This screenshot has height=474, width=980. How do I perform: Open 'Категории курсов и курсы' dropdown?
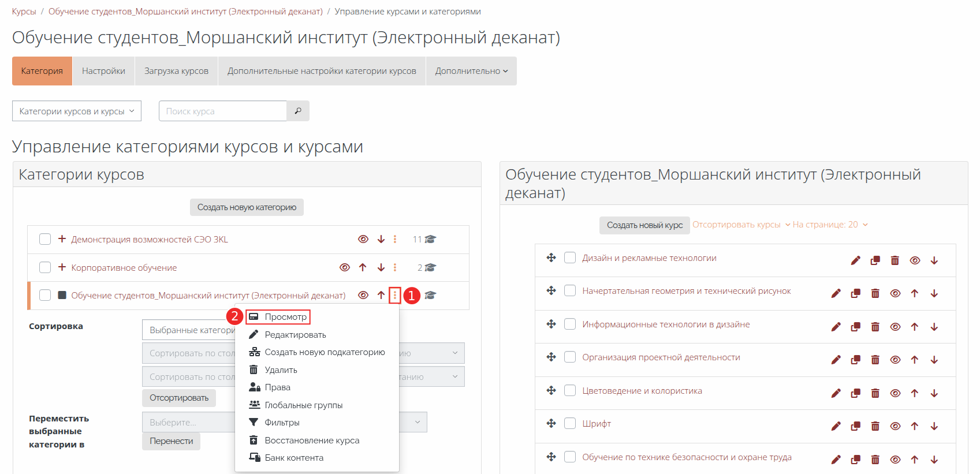pyautogui.click(x=76, y=111)
